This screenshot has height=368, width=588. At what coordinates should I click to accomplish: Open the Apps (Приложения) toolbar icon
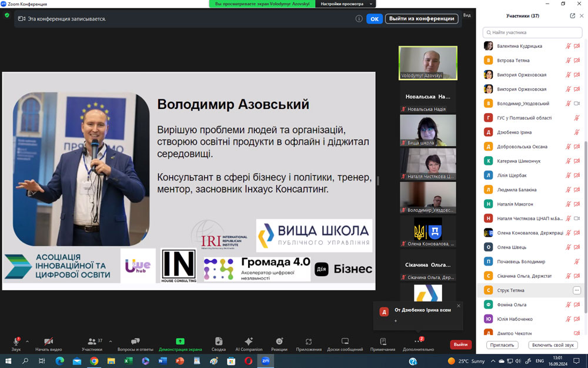pyautogui.click(x=309, y=344)
